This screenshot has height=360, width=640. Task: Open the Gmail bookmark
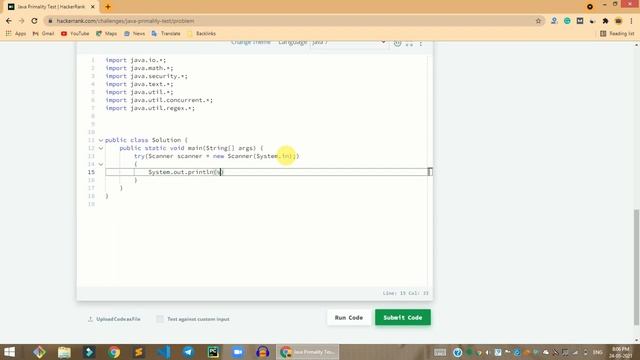pyautogui.click(x=43, y=33)
